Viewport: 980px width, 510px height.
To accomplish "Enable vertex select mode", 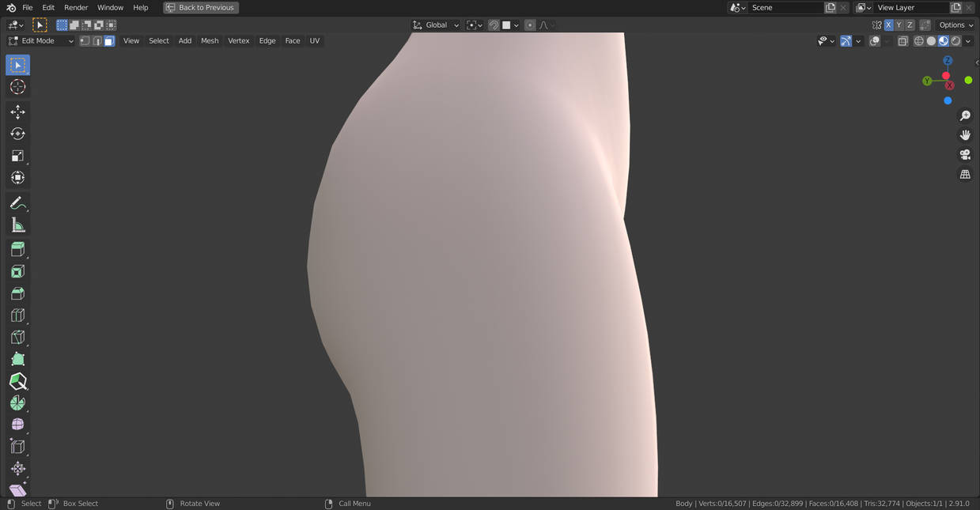I will pyautogui.click(x=85, y=41).
